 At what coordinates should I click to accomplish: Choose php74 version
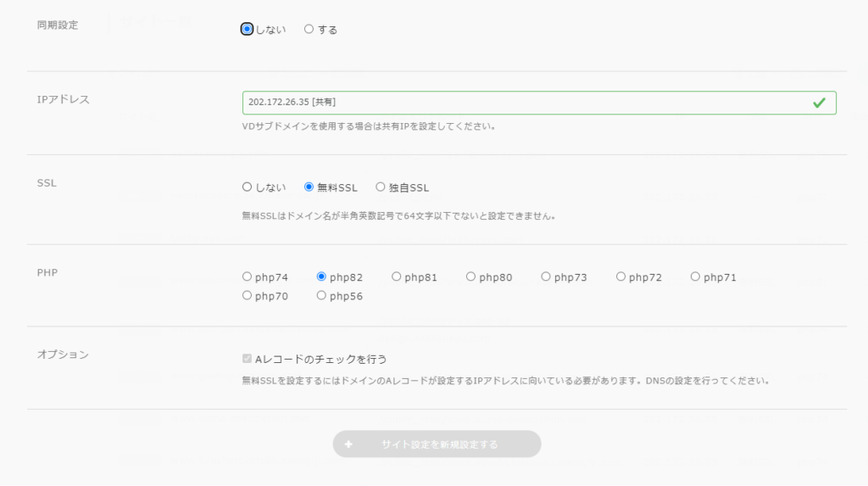click(248, 277)
